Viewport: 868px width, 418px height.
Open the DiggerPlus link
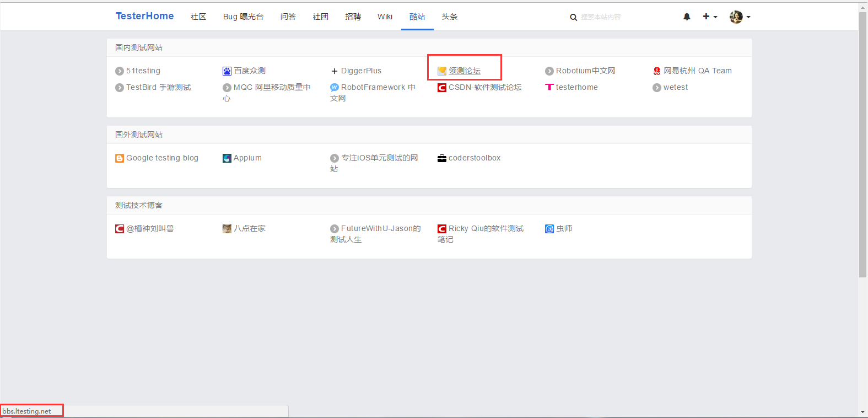(361, 71)
